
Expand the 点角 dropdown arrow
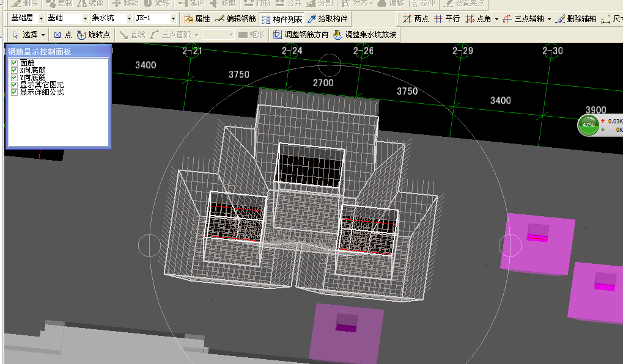(x=496, y=19)
